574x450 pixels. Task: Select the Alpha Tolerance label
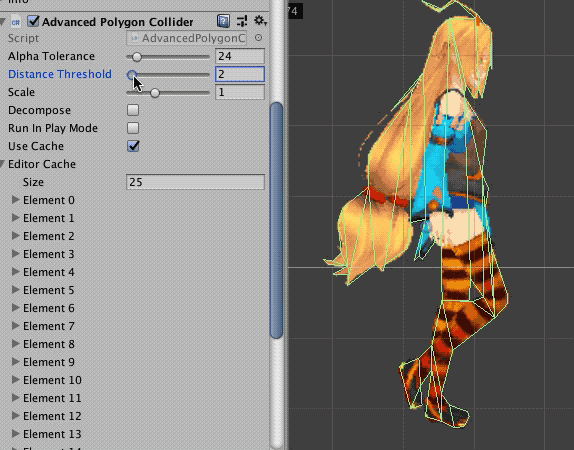[51, 56]
